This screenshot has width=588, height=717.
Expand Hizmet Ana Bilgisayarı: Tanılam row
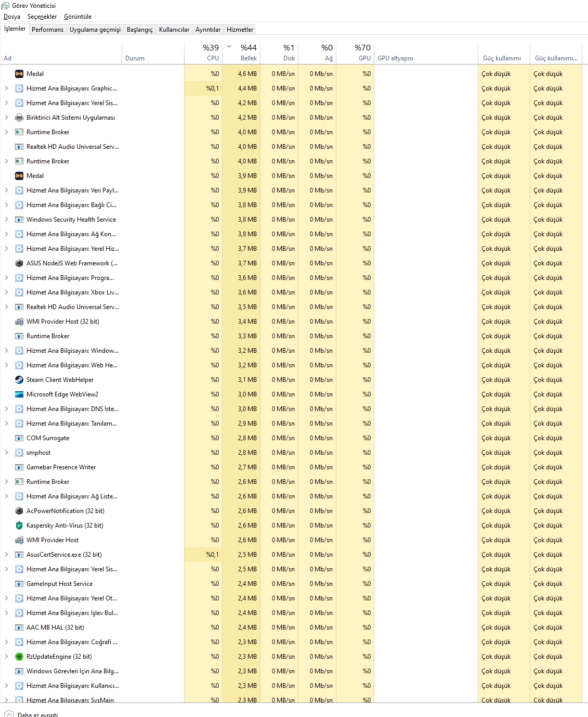pos(6,424)
